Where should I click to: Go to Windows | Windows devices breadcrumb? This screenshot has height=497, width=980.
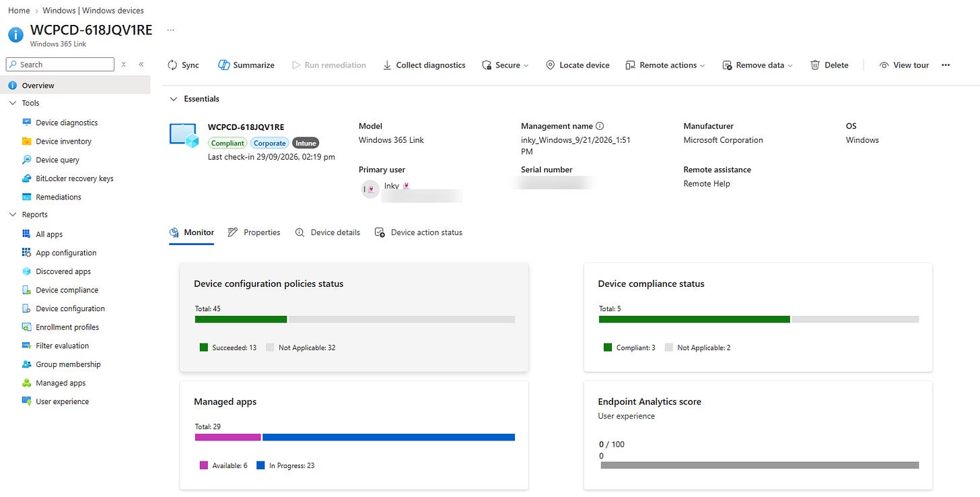click(x=93, y=10)
